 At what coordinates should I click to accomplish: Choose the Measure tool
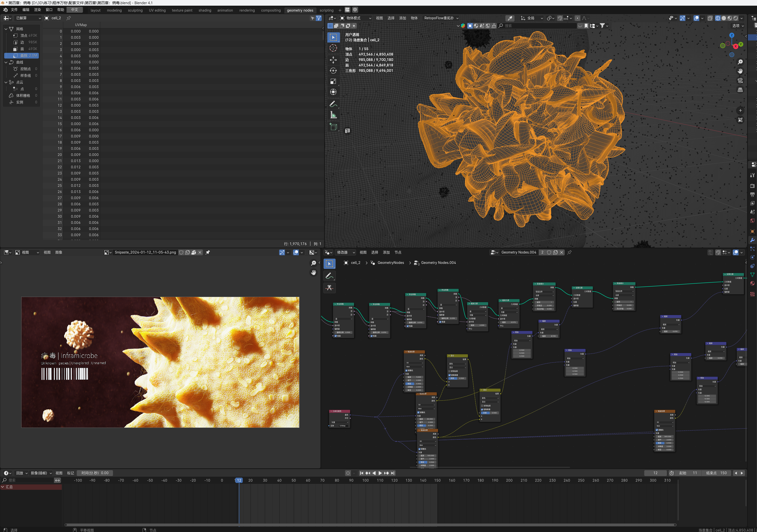coord(333,115)
